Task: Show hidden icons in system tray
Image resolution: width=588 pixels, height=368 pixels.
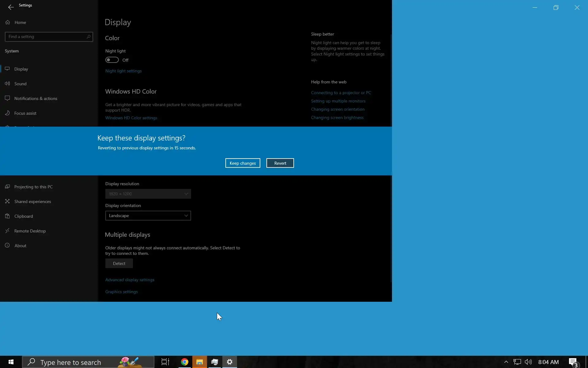Action: [506, 362]
